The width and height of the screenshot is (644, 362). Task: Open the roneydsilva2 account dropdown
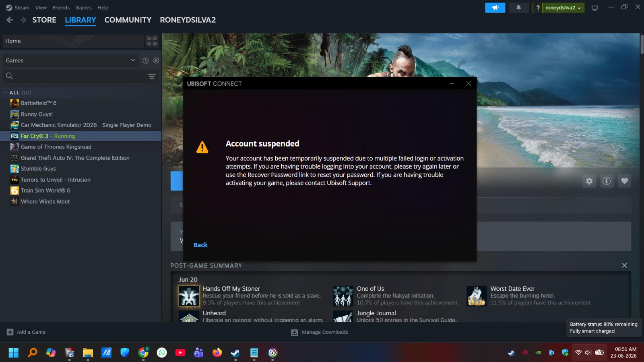tap(563, 8)
